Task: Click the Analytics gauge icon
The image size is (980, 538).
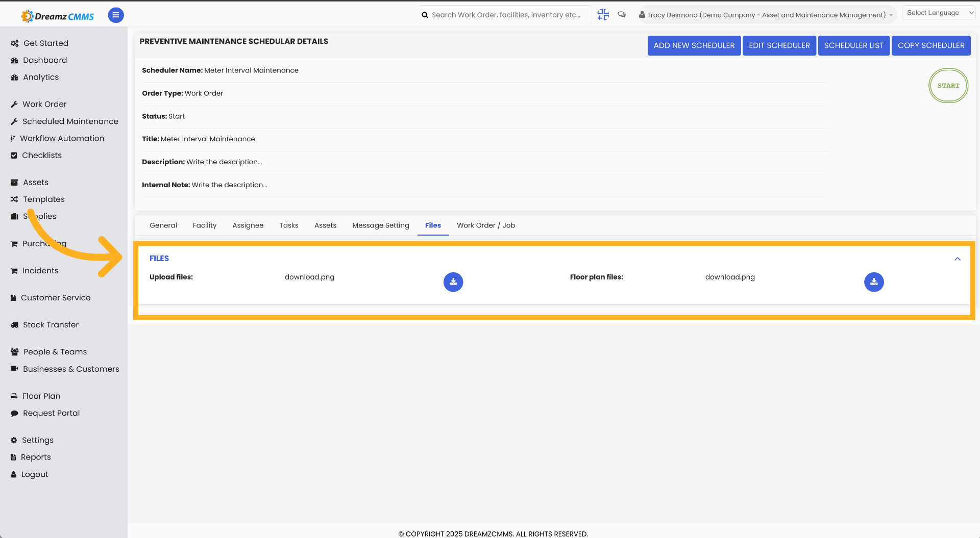Action: pos(14,78)
